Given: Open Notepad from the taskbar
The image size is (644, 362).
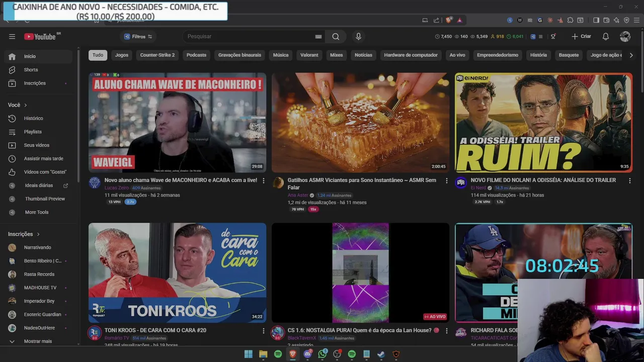Looking at the screenshot, I should (x=366, y=354).
